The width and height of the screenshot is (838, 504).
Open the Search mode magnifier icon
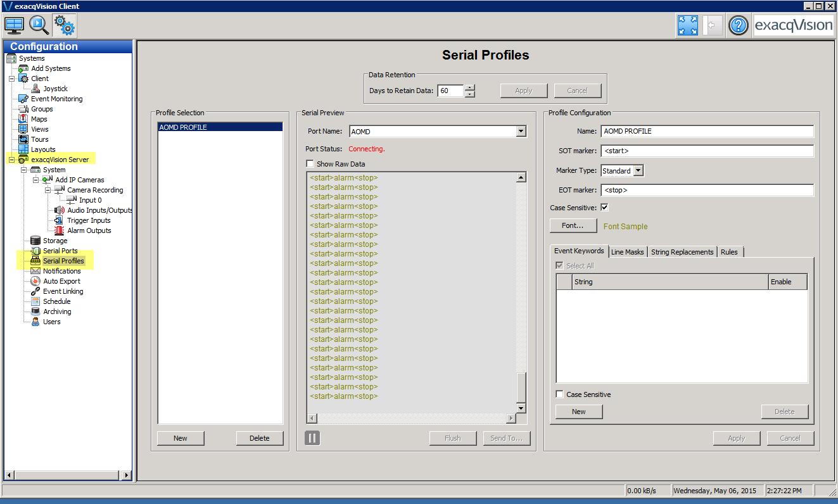39,25
